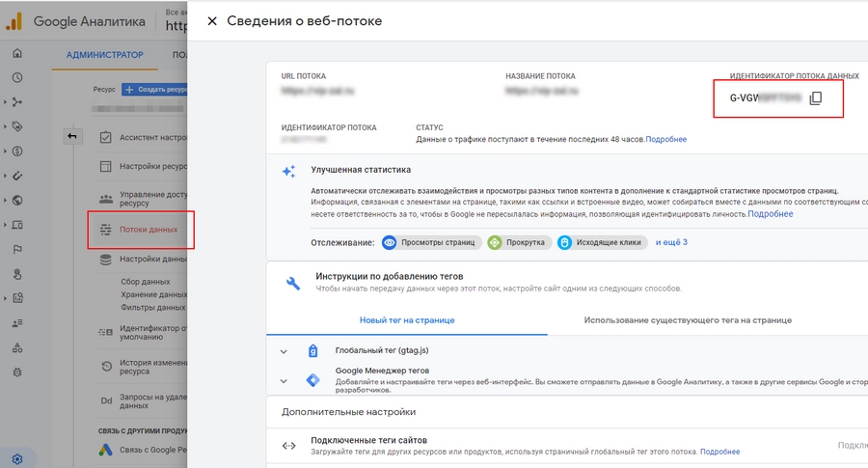Screen dimensions: 868x468
Task: Open Настройки ресурса menu item
Action: pos(152,166)
